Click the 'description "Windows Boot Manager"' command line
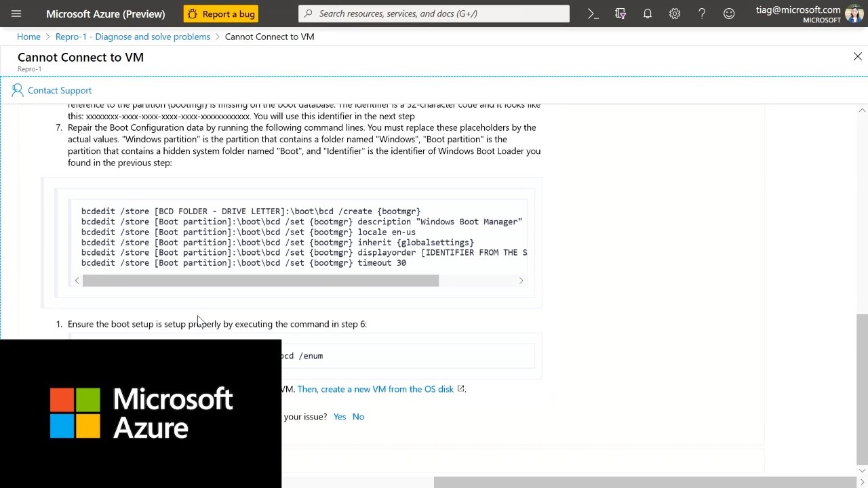 point(302,222)
